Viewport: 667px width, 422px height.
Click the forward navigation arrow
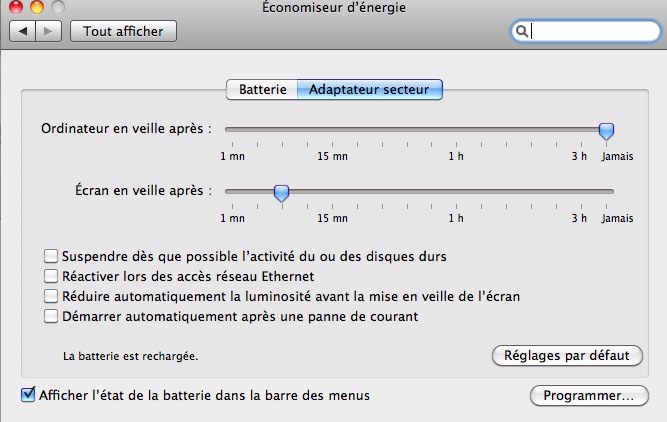click(48, 31)
